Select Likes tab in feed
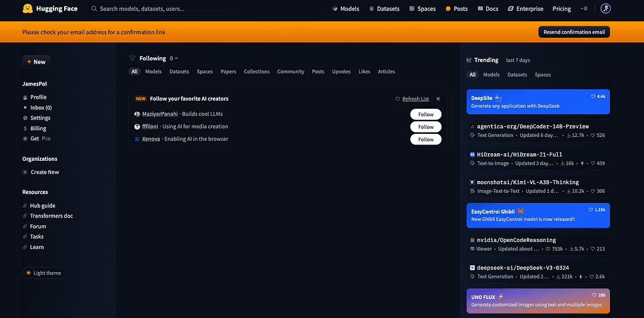644x318 pixels. [x=364, y=72]
